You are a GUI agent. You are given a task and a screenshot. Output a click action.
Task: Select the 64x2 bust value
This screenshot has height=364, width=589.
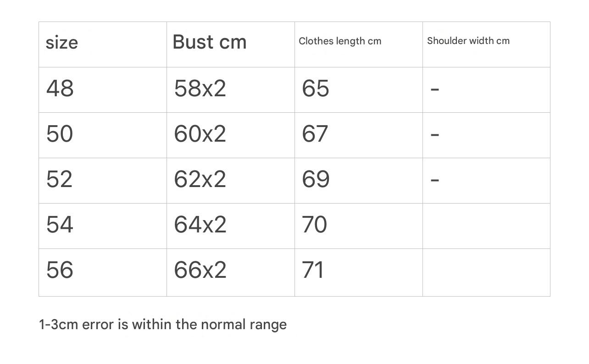point(200,224)
